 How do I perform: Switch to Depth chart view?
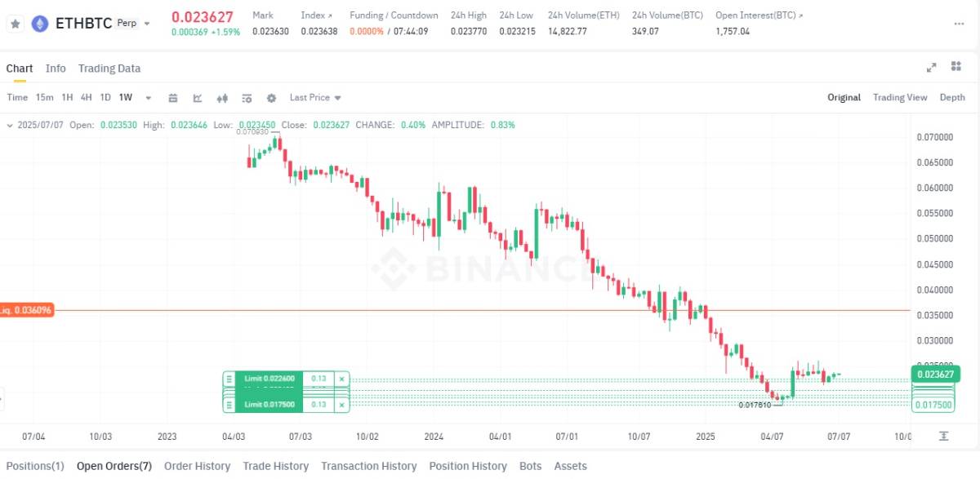952,97
